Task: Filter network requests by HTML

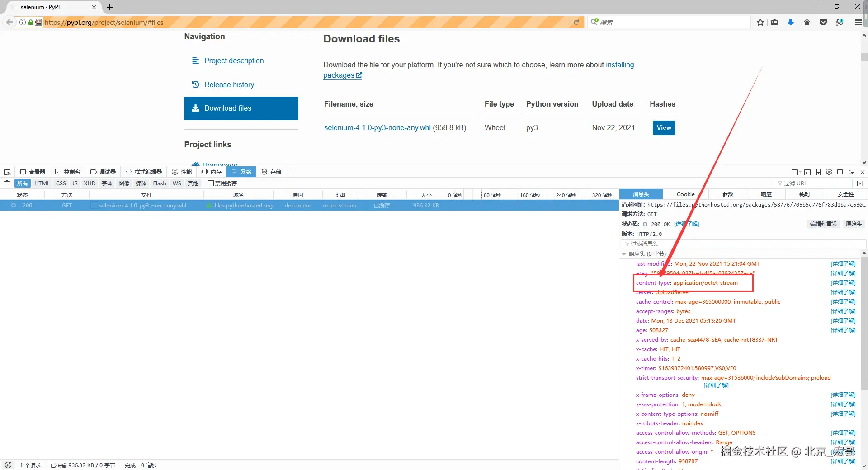Action: [x=42, y=183]
